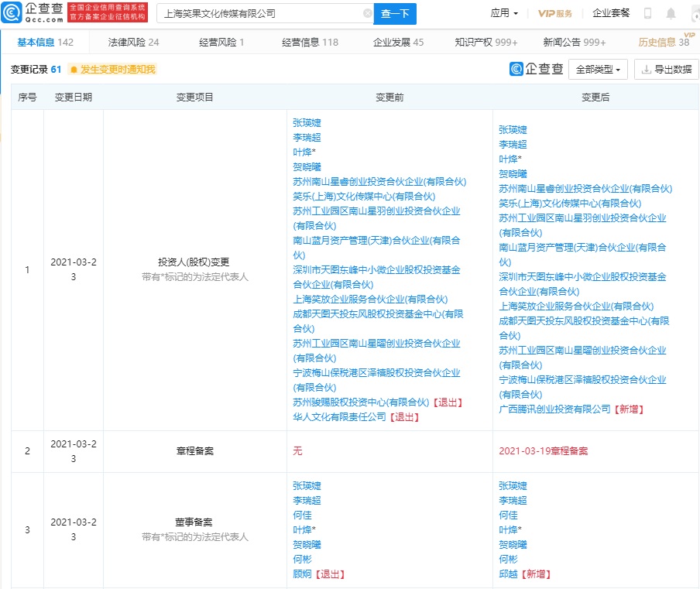700x589 pixels.
Task: Switch to 历史信息 tab
Action: point(664,43)
